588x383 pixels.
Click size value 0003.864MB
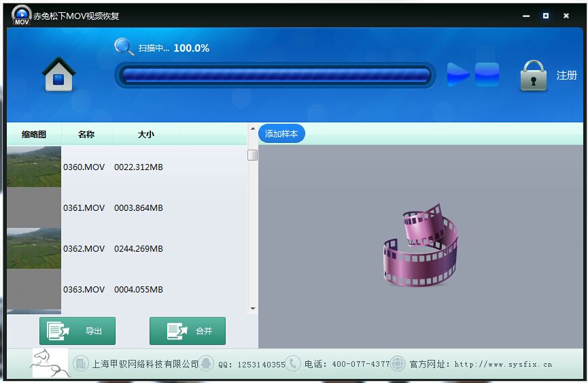tap(139, 207)
